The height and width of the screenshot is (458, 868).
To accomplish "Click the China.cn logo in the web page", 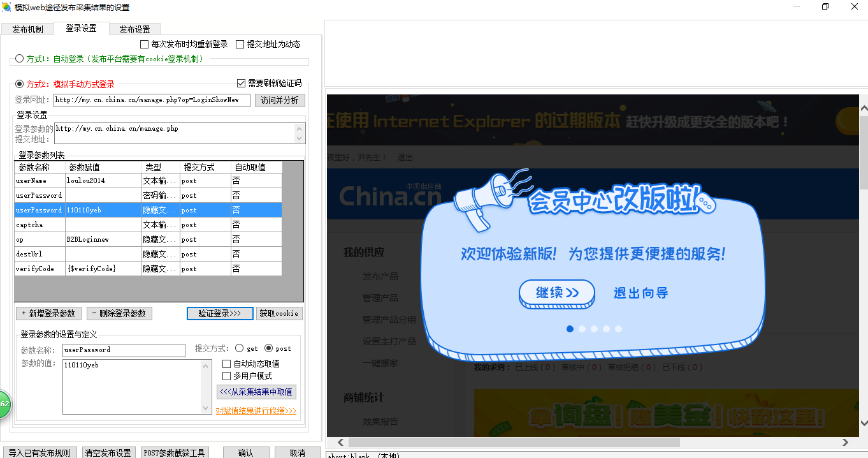I will [390, 196].
